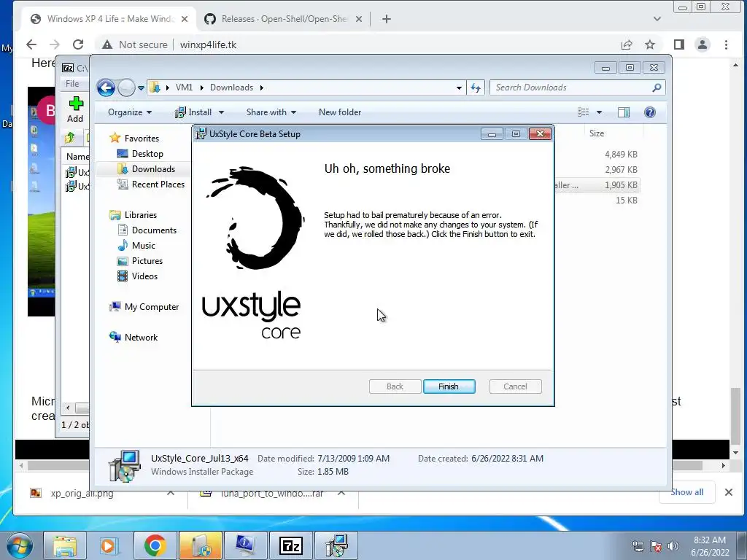Click 7-Zip up one level icon
747x560 pixels.
70,138
